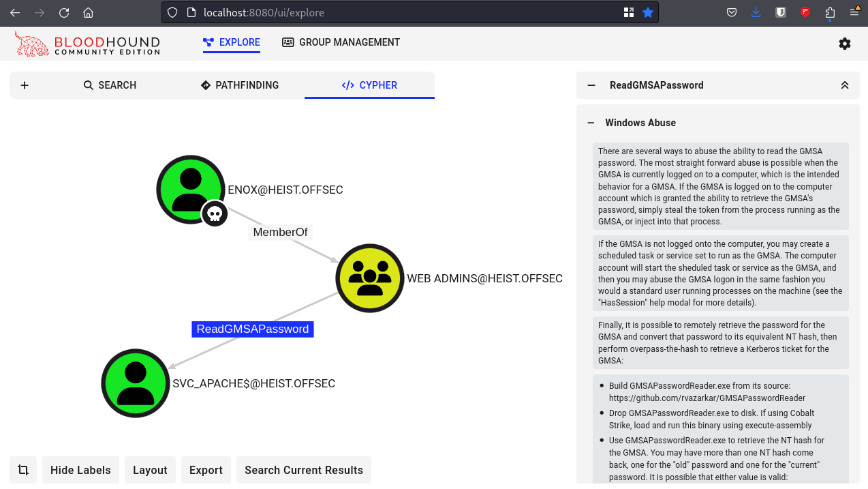Image resolution: width=868 pixels, height=489 pixels.
Task: Click the Export button
Action: (206, 470)
